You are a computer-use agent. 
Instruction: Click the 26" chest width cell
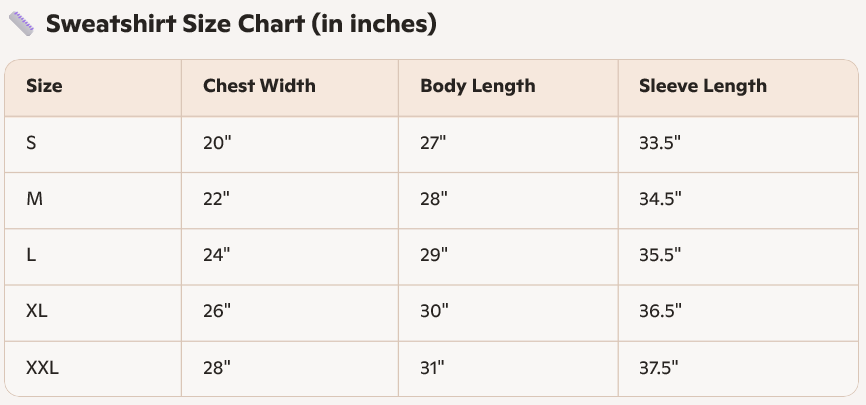[x=216, y=311]
